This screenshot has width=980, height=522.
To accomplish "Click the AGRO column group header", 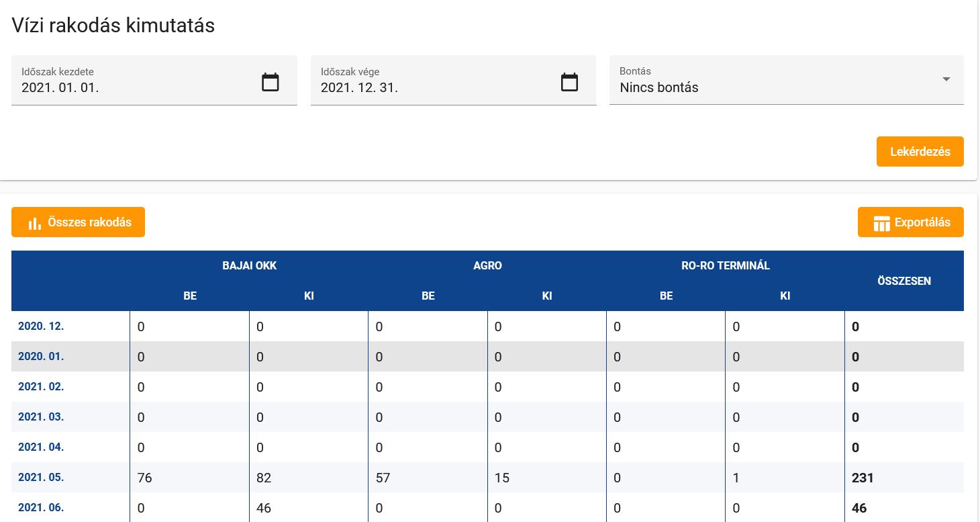I will [x=487, y=265].
